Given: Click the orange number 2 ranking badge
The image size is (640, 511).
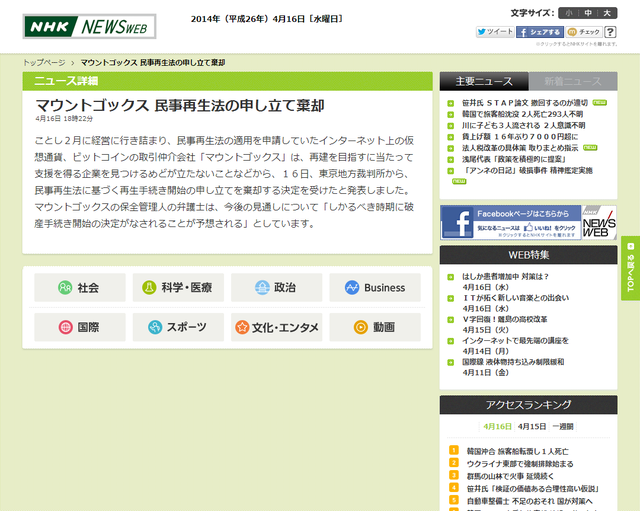Looking at the screenshot, I should 453,462.
